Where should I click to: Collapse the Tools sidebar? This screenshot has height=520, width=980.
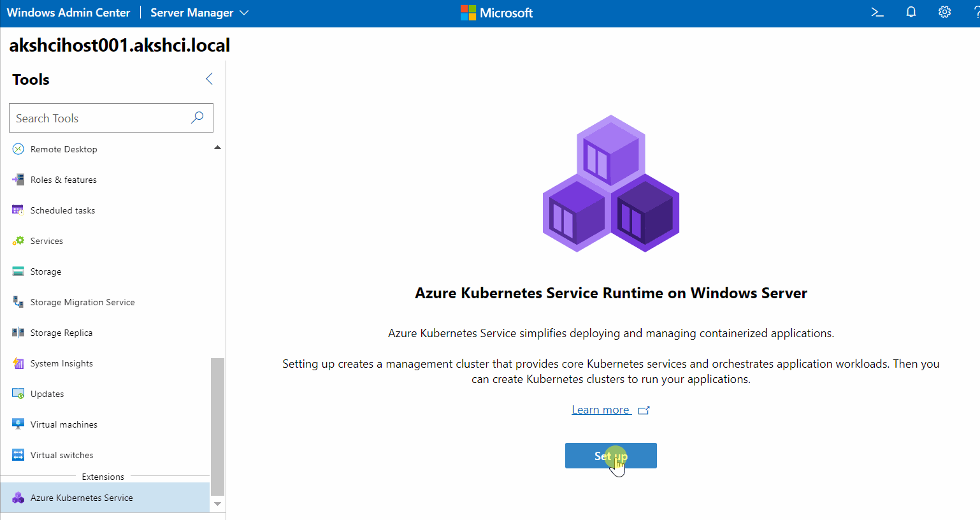click(x=209, y=78)
